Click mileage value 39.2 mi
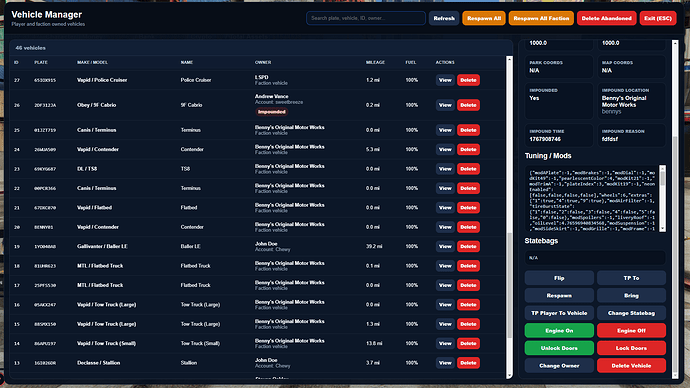Image resolution: width=690 pixels, height=388 pixels. tap(374, 246)
